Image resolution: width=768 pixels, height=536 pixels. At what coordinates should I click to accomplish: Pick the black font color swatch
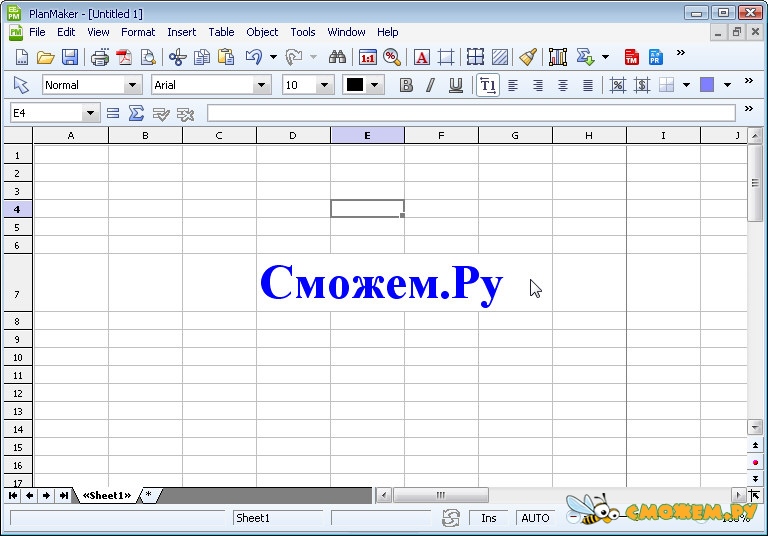click(355, 85)
